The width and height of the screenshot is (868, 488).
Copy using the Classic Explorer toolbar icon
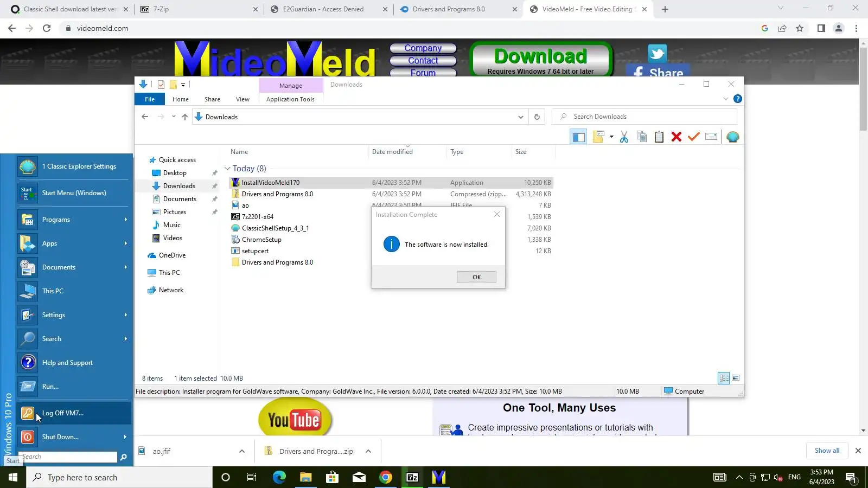pyautogui.click(x=641, y=137)
